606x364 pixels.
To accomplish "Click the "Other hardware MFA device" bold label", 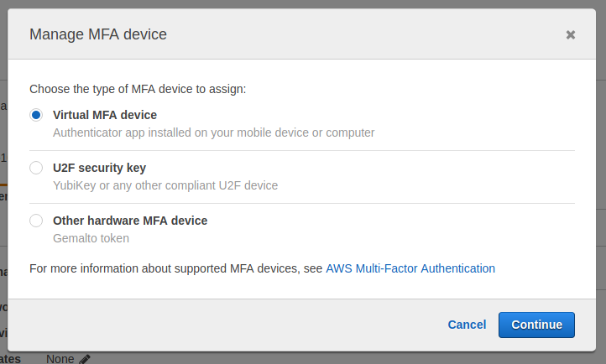I will pos(130,221).
